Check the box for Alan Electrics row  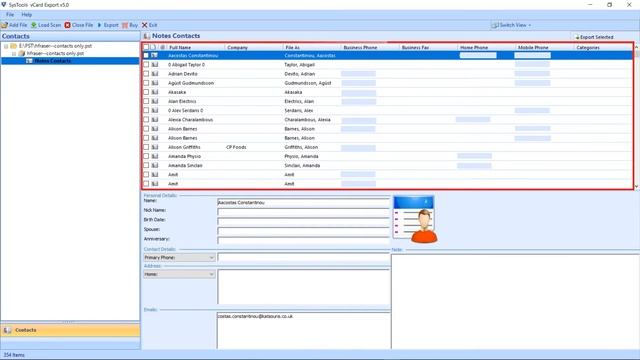[x=146, y=101]
